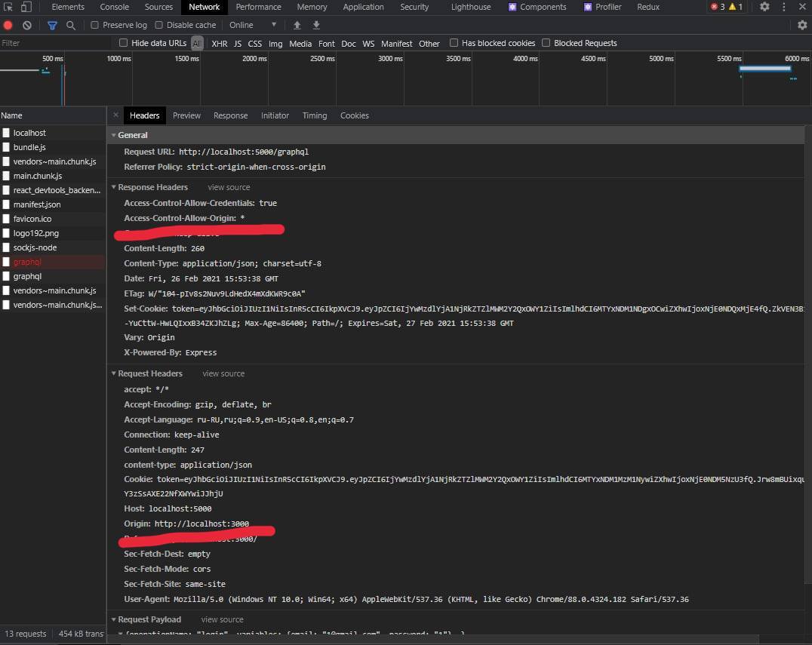Click the export HAR download arrow icon
This screenshot has height=645, width=812.
(x=316, y=25)
